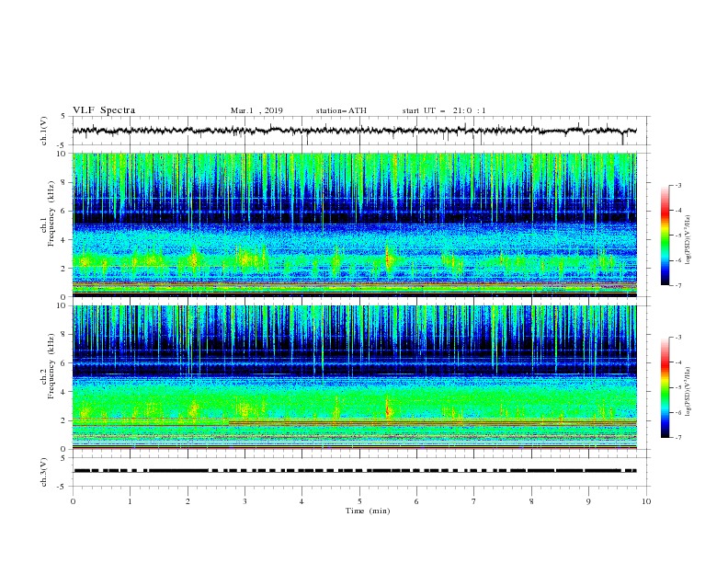
Task: Click the "log(PSD)(V²/Hz)" label beside ch.2 color bar
Action: tap(688, 391)
